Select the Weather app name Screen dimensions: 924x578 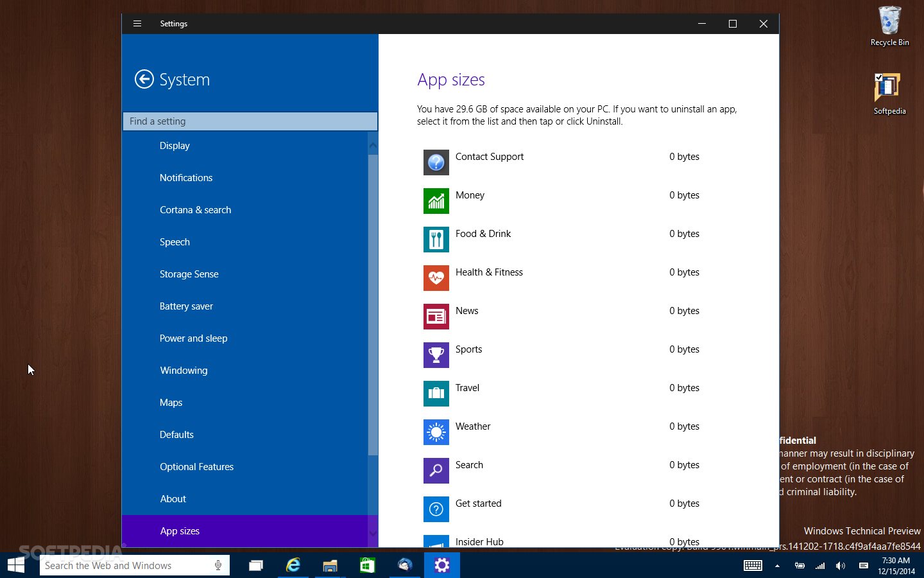473,426
